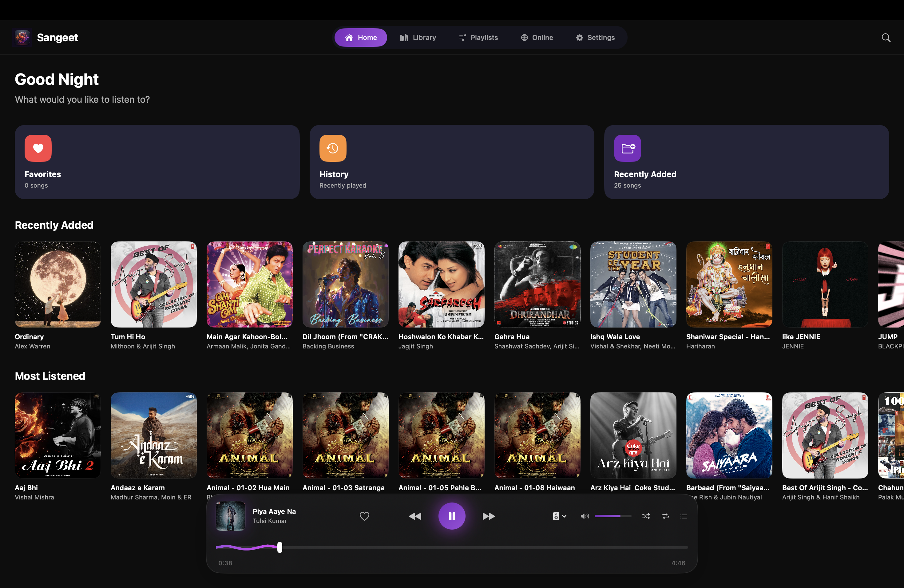This screenshot has width=904, height=588.
Task: Play Gehra Hua Dhurandhar cover
Action: [x=537, y=284]
